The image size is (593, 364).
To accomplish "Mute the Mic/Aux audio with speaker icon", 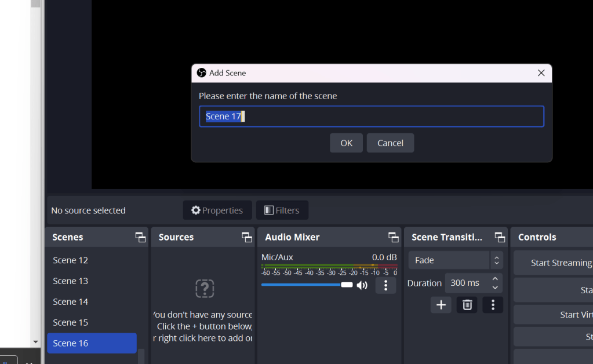I will pyautogui.click(x=362, y=285).
